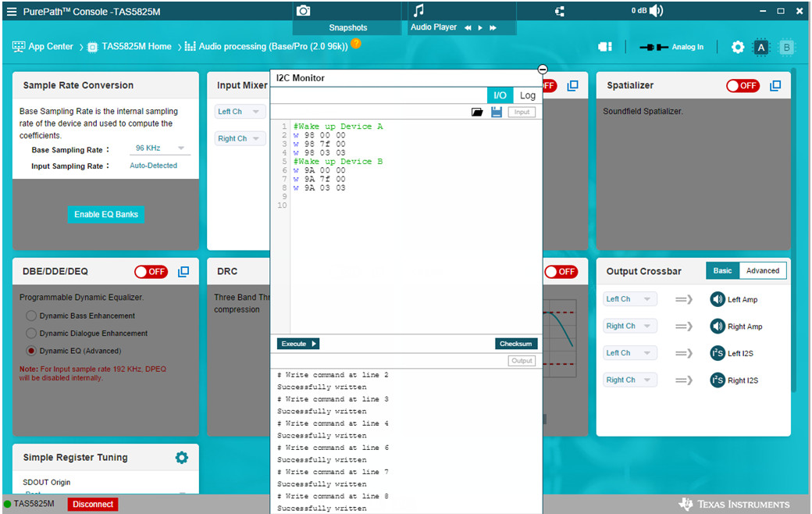Click Left Amp speaker icon
Viewport: 812px width, 514px height.
coord(718,299)
